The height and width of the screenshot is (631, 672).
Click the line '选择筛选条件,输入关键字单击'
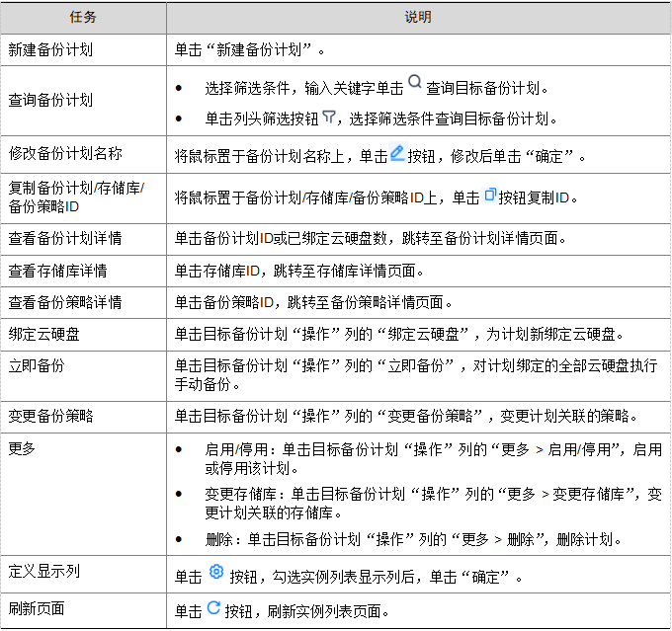point(303,89)
